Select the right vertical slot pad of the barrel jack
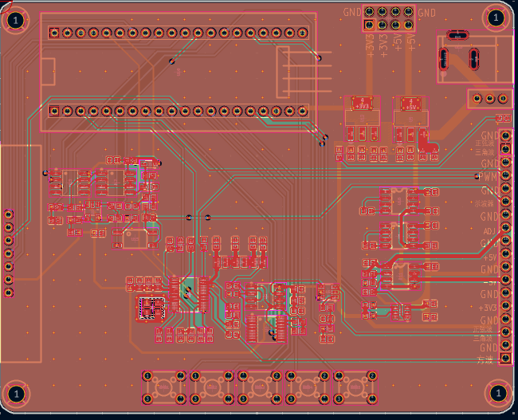Image resolution: width=518 pixels, height=420 pixels. 474,59
